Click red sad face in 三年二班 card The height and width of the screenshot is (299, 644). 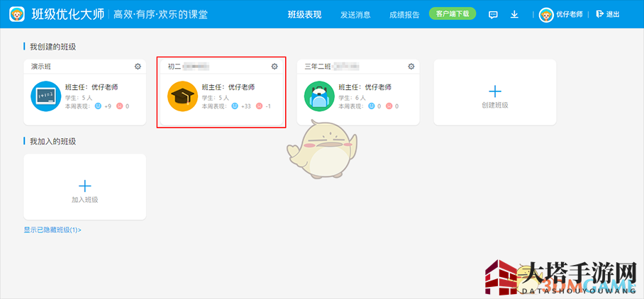[x=389, y=106]
